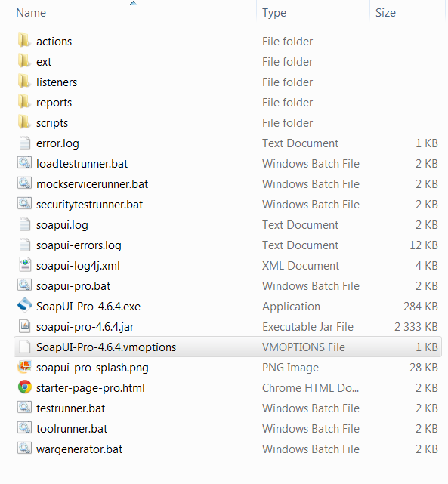Select the file name actions
Screen dimensions: 448x484
click(54, 42)
